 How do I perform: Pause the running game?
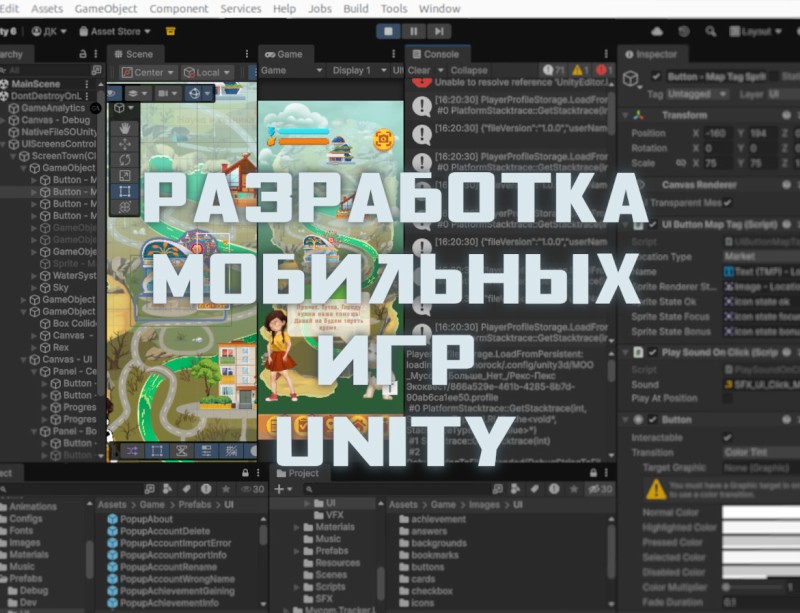point(413,31)
